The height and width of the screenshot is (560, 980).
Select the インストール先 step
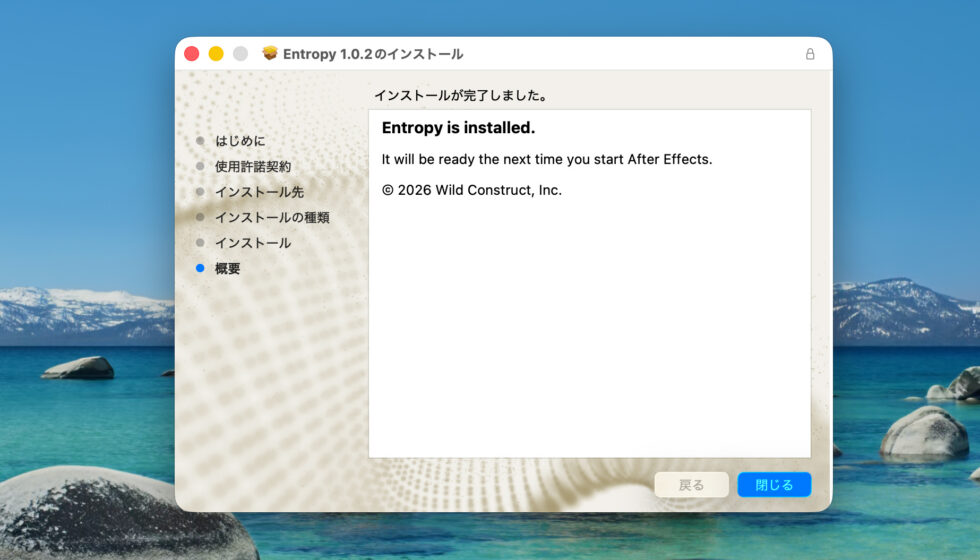click(259, 192)
